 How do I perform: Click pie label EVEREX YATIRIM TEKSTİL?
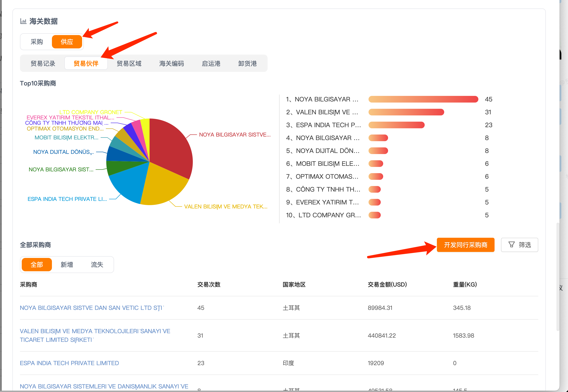71,117
